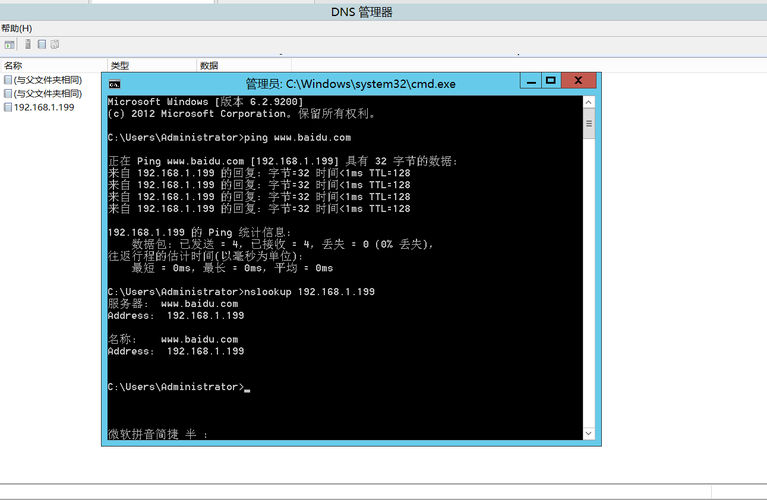Click the line 192.168.1.199 的 Ping 统计信息
The height and width of the screenshot is (500, 767).
pyautogui.click(x=200, y=232)
